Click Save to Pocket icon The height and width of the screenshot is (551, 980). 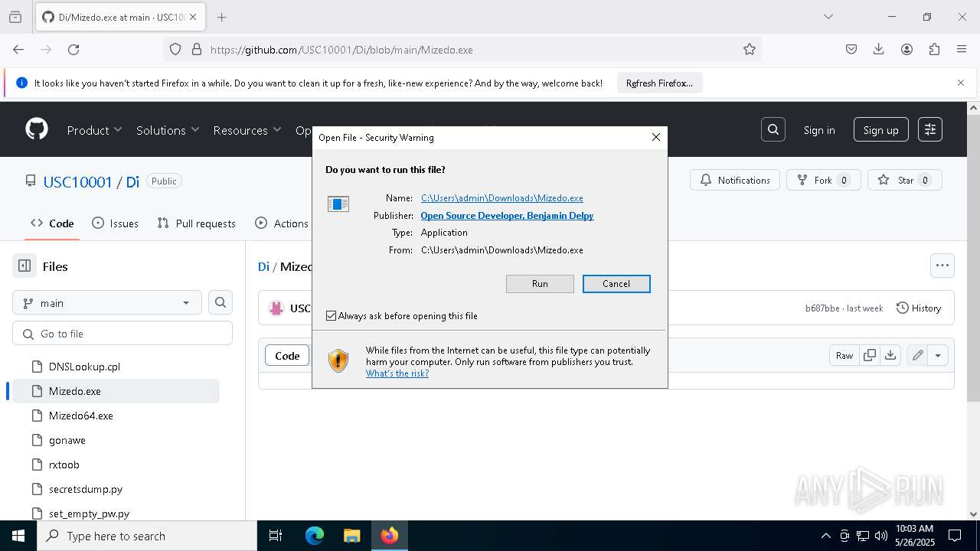(851, 50)
